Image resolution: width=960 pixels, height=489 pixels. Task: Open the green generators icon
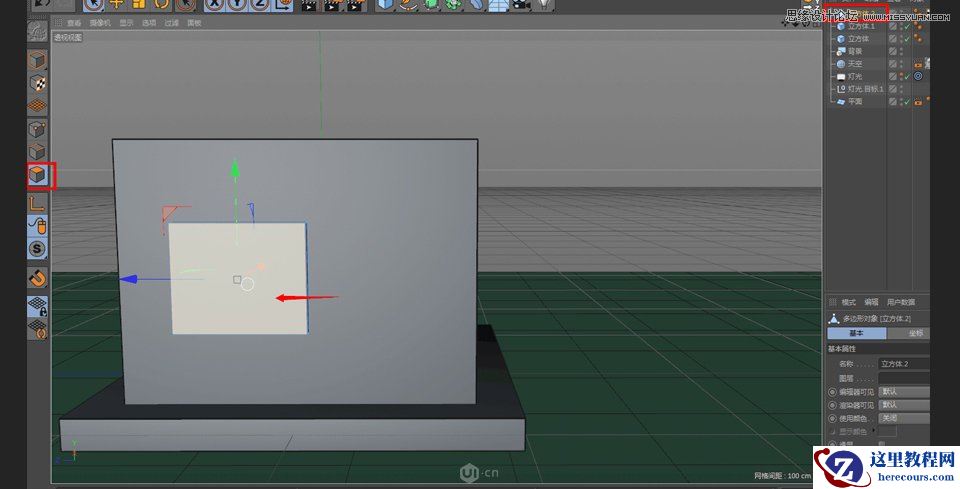[431, 5]
